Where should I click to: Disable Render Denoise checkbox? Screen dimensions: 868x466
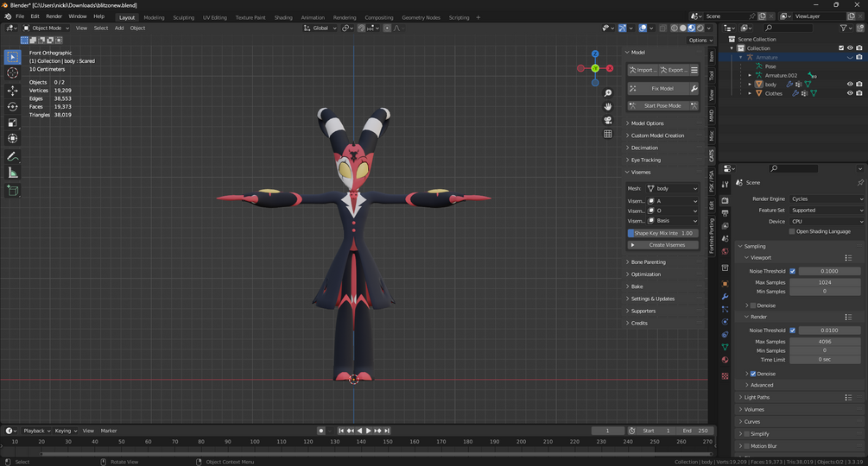753,375
